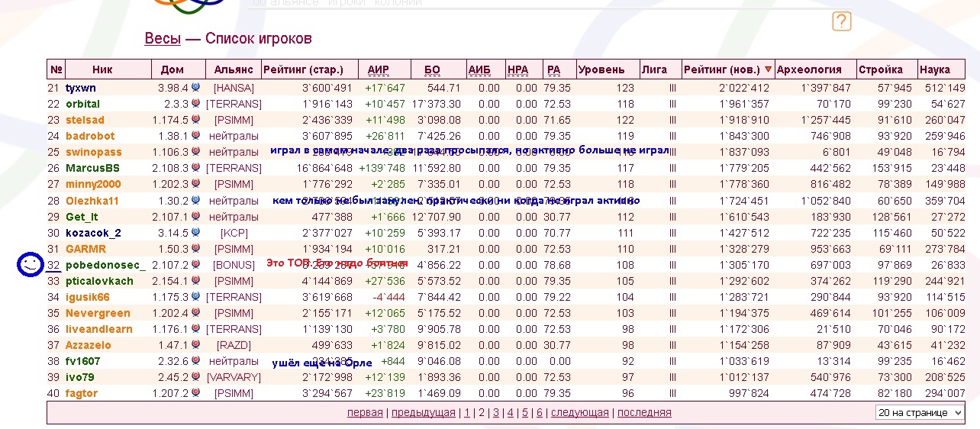Image resolution: width=980 pixels, height=429 pixels.
Task: Go to 'первая' first page link
Action: (x=365, y=412)
